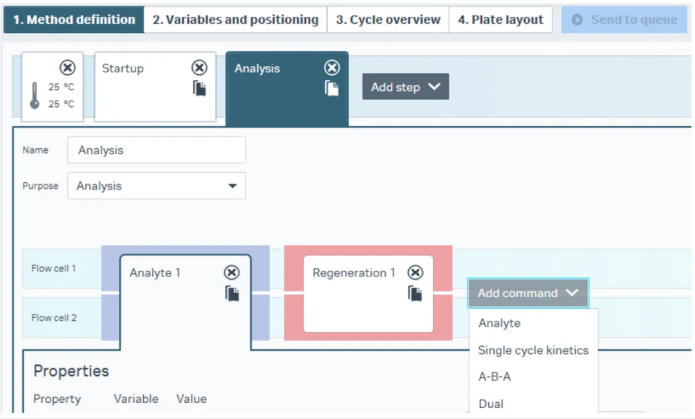
Task: Copy the Startup step using duplicate icon
Action: tap(199, 89)
